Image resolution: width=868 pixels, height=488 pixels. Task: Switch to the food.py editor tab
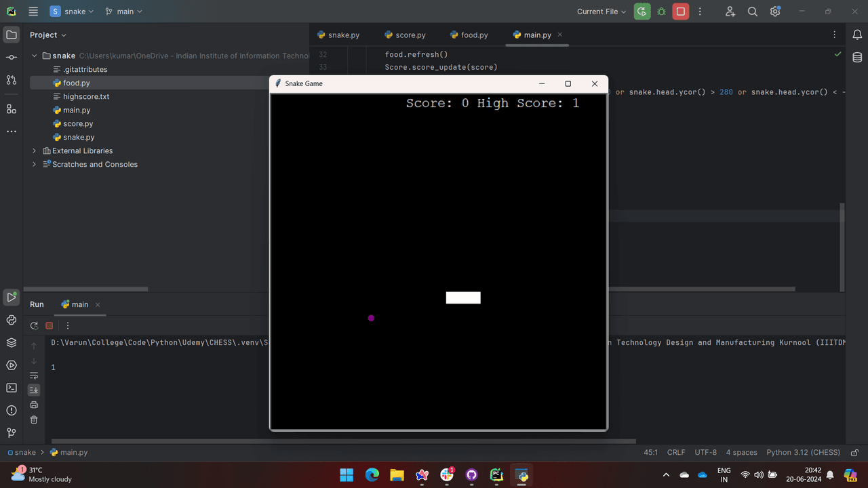pos(469,35)
